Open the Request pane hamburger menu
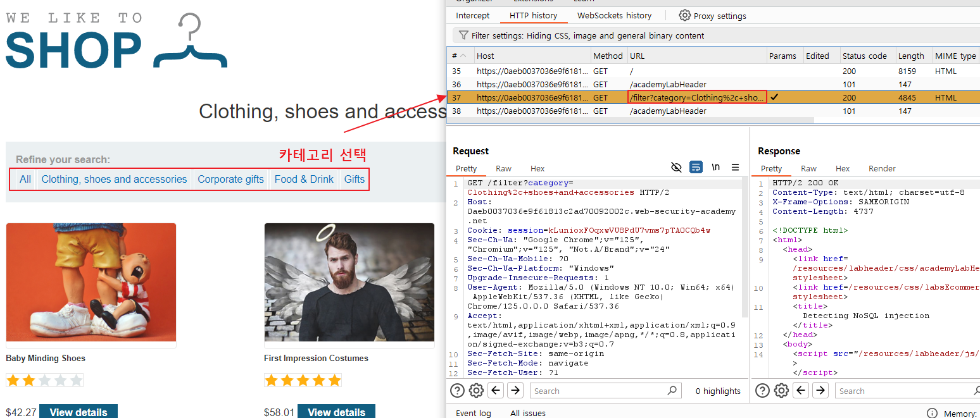This screenshot has width=980, height=418. 735,168
